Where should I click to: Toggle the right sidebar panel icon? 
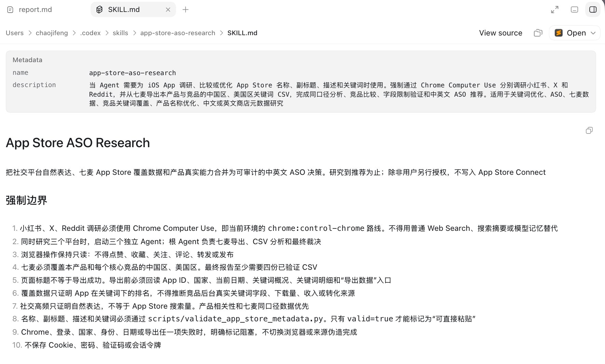coord(593,10)
